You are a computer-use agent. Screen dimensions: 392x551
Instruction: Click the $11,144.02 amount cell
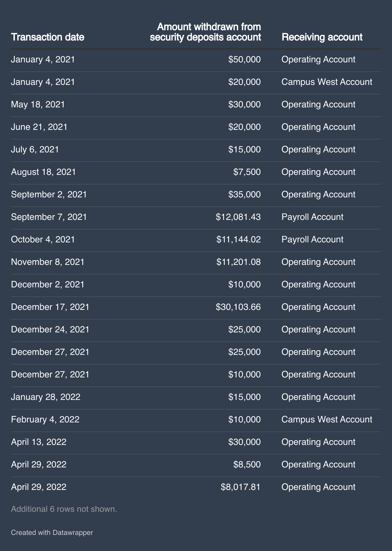(x=238, y=239)
